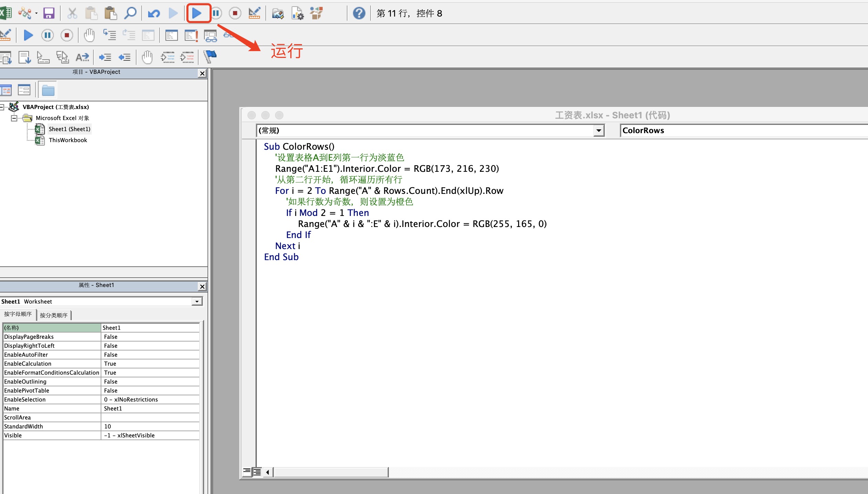The height and width of the screenshot is (494, 868).
Task: Close the 属性 - Sheet1 properties panel
Action: tap(202, 286)
